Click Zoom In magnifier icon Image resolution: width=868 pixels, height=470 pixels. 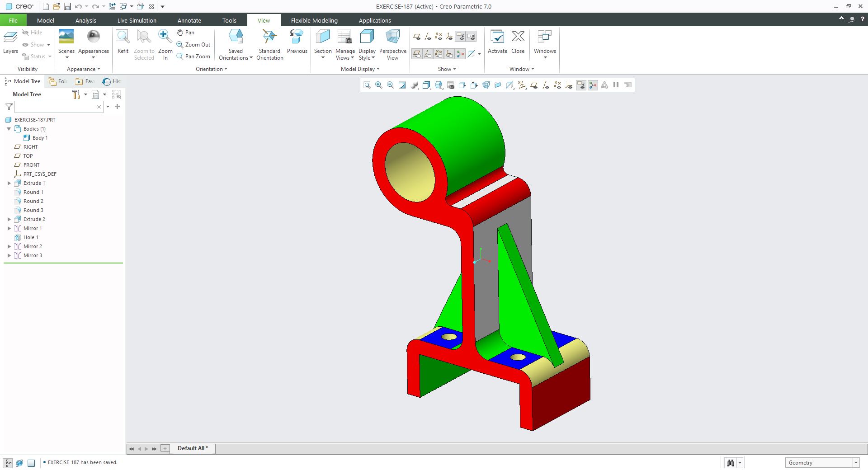coord(165,45)
